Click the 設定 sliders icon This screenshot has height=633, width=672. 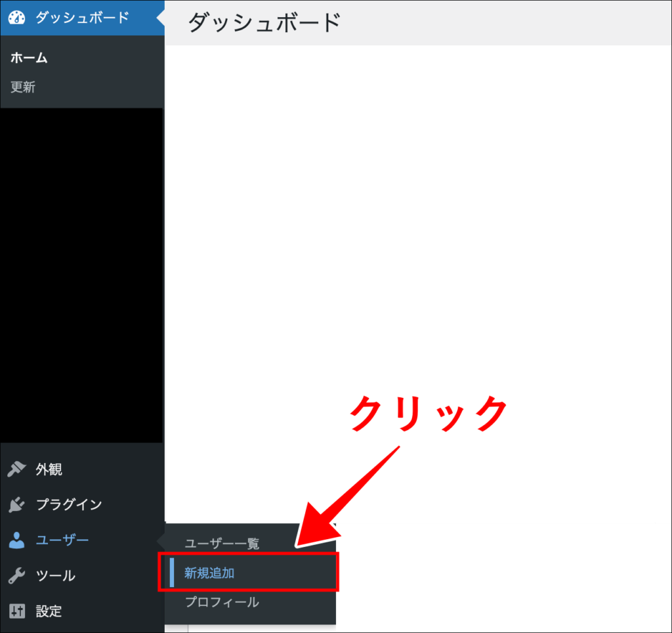16,611
